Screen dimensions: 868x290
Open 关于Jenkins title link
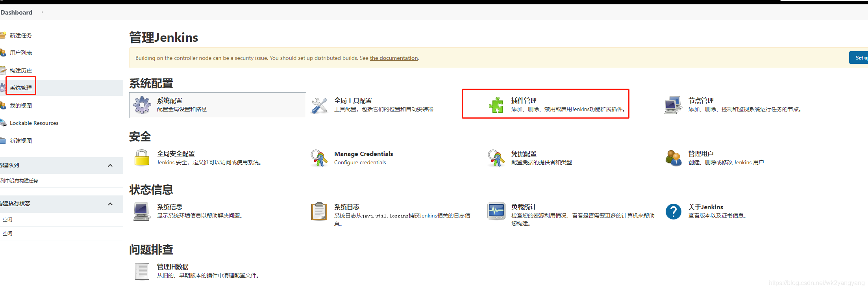(x=705, y=207)
